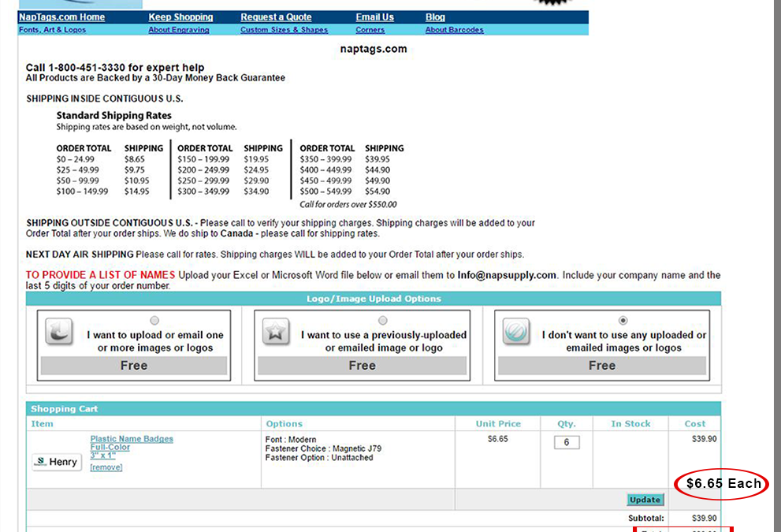This screenshot has height=532, width=781.
Task: Click the Update cart button
Action: (645, 500)
